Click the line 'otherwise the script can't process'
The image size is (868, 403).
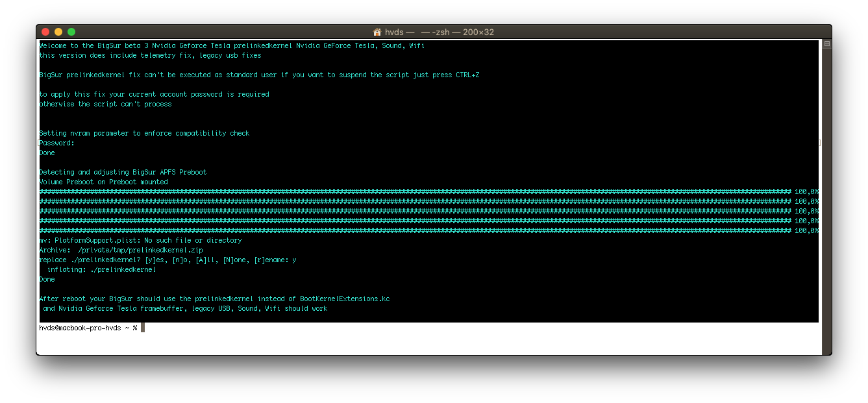click(105, 104)
